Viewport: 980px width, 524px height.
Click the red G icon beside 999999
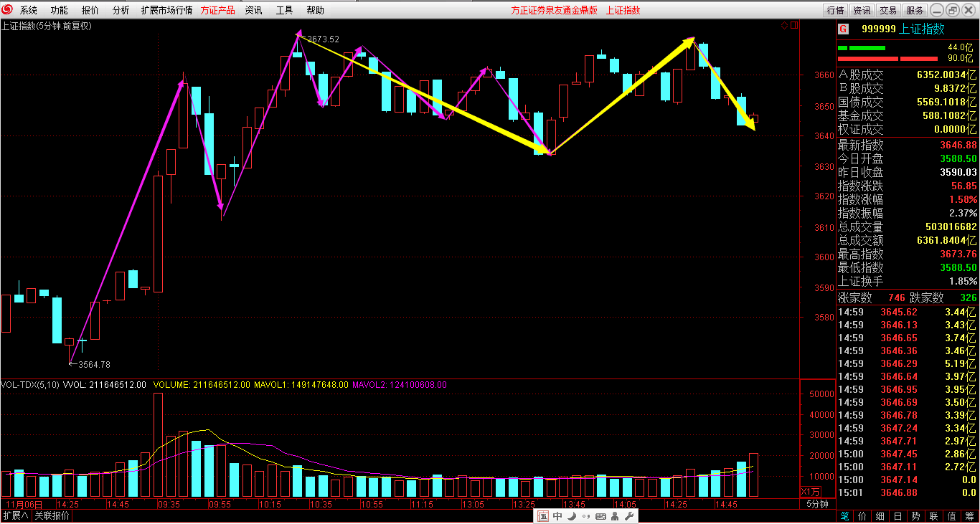[843, 29]
